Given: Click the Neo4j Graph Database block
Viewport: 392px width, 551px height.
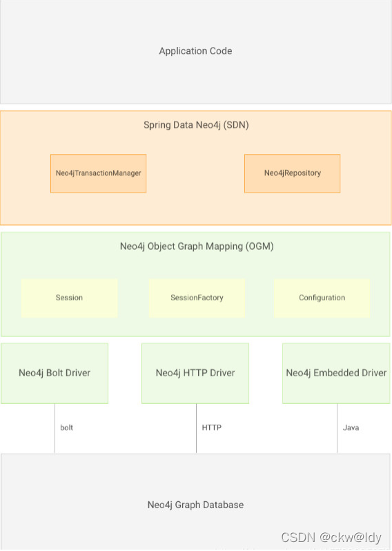Looking at the screenshot, I should (x=195, y=502).
